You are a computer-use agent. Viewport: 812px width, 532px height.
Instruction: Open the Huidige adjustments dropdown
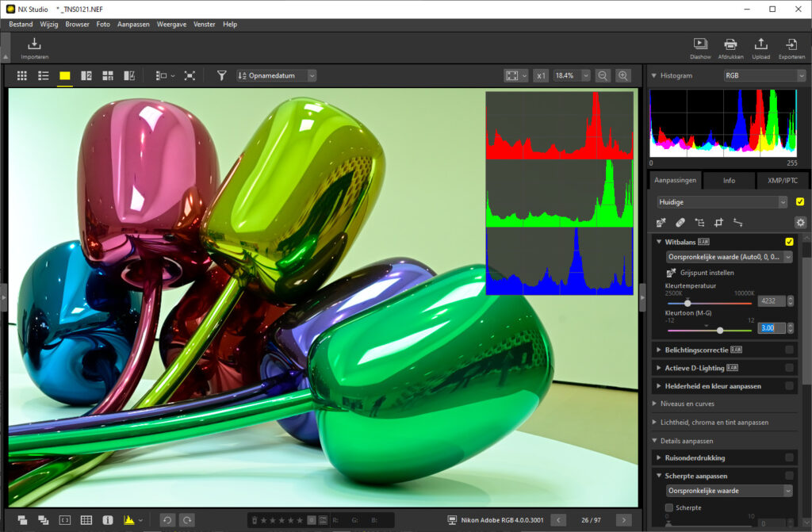coord(722,202)
